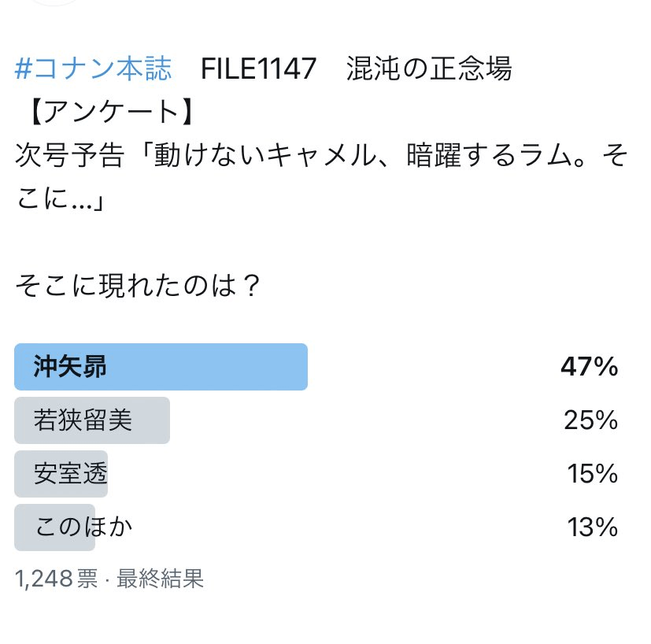
Task: Click the そこに現れたのは？ question text
Action: (138, 286)
